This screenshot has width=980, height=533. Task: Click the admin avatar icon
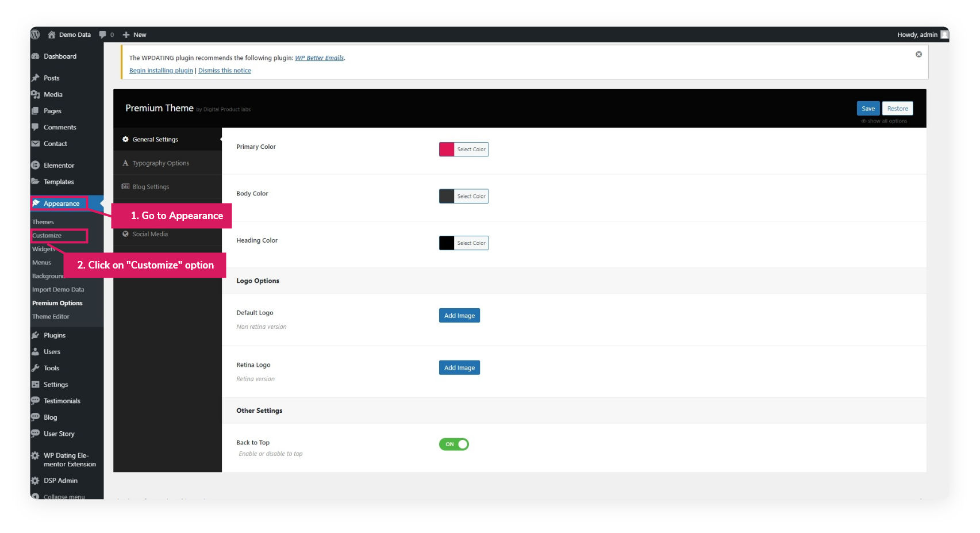tap(944, 34)
